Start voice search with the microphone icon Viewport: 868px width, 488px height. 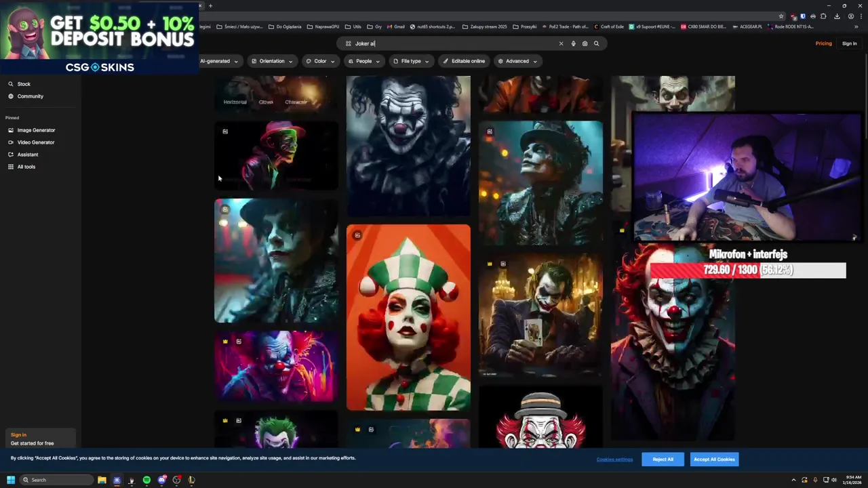click(x=573, y=43)
